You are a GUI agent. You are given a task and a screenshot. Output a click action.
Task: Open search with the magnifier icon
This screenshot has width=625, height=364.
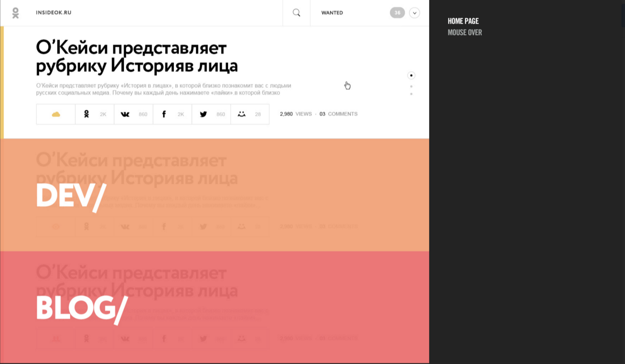click(x=296, y=13)
